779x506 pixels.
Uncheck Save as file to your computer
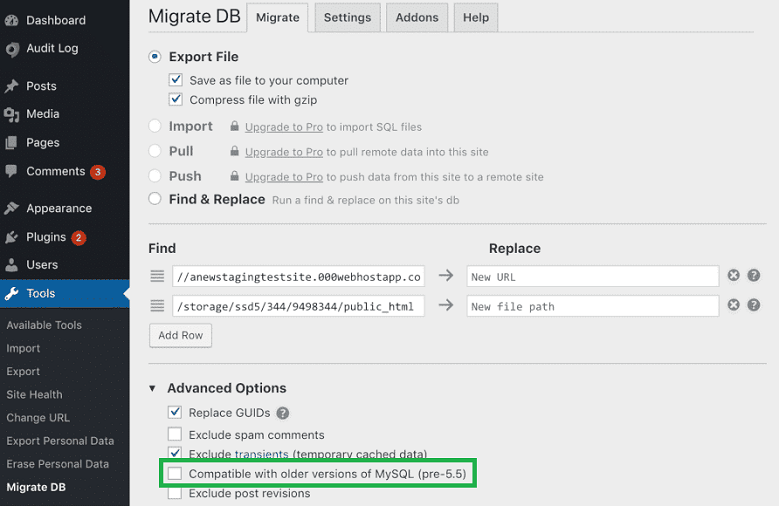[x=175, y=80]
